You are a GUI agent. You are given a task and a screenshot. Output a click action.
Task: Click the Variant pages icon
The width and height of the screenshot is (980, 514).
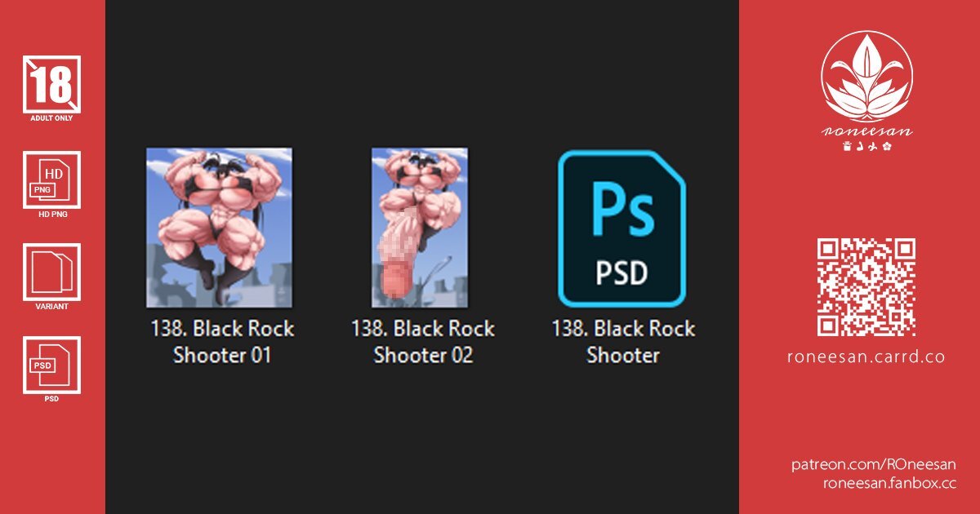click(x=52, y=273)
